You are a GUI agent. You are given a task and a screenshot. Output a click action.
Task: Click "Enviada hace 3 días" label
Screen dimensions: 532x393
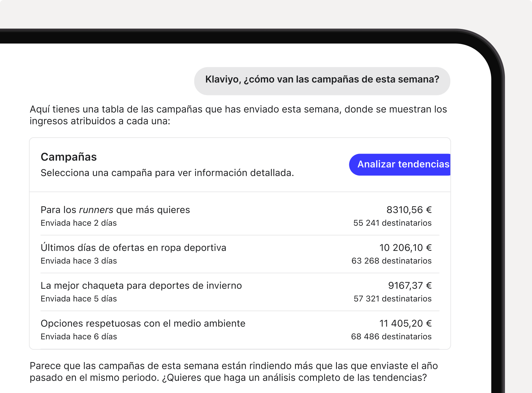[x=79, y=261]
